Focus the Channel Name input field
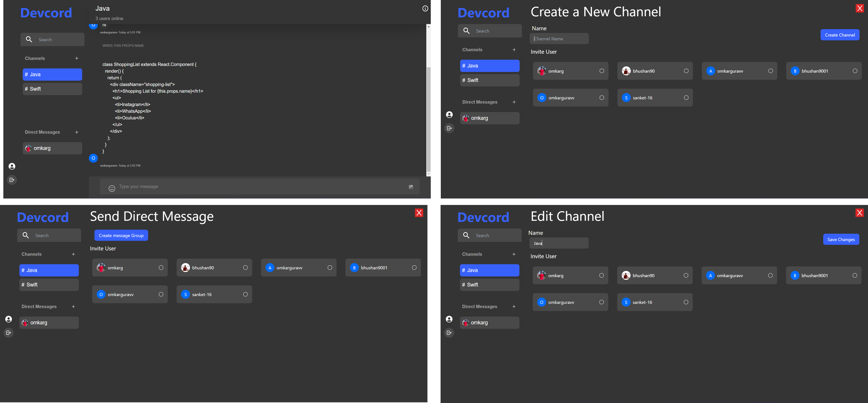 [x=559, y=39]
